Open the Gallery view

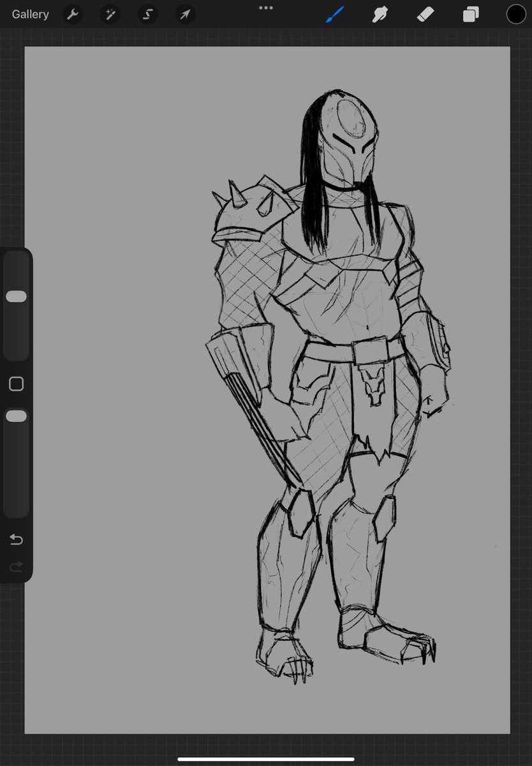point(30,14)
